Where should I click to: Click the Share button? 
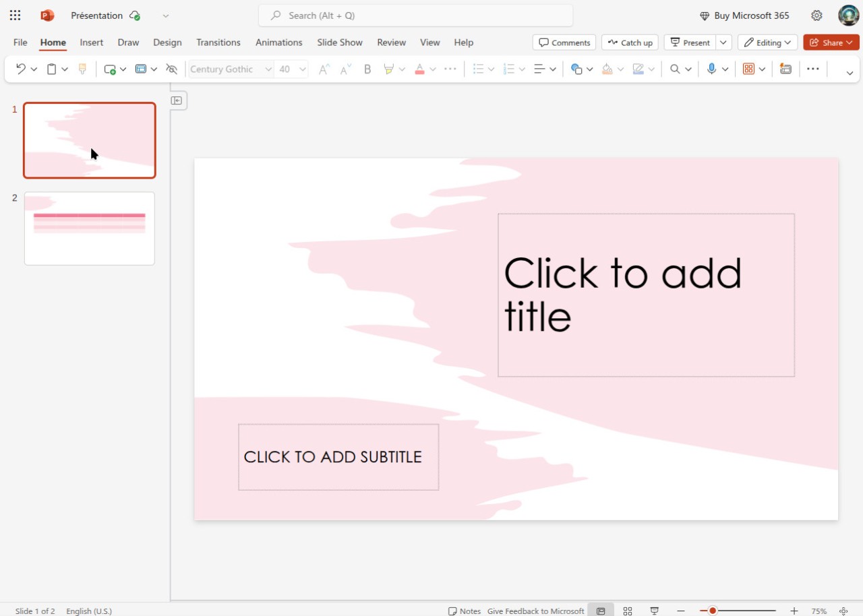(x=827, y=42)
